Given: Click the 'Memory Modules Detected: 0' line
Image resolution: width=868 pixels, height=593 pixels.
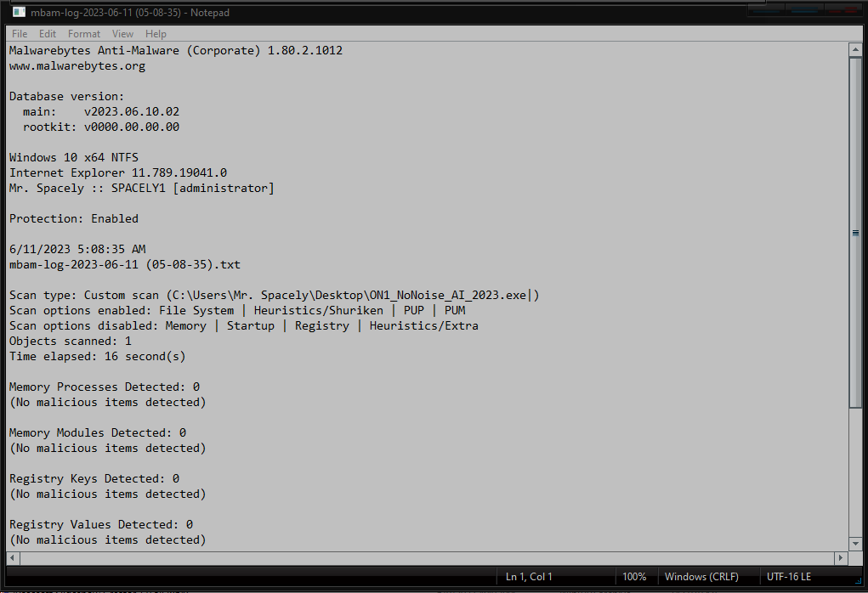Looking at the screenshot, I should (x=98, y=432).
